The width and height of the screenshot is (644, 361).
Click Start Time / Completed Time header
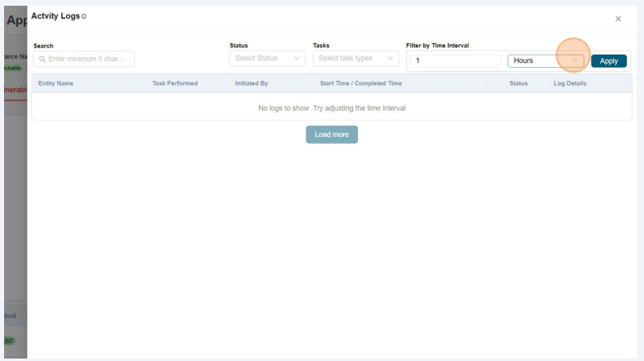(361, 83)
